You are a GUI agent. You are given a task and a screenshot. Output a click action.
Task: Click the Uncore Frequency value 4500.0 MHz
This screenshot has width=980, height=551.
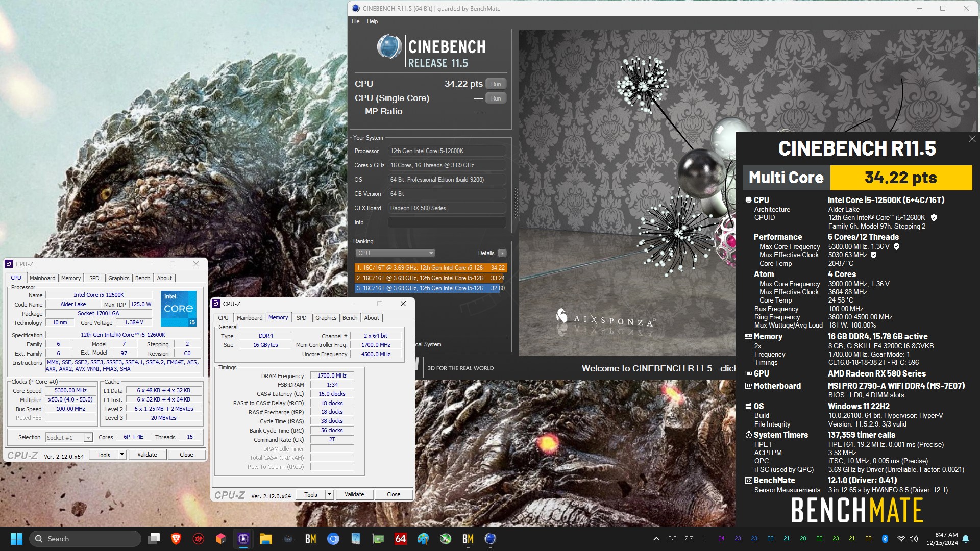(376, 354)
